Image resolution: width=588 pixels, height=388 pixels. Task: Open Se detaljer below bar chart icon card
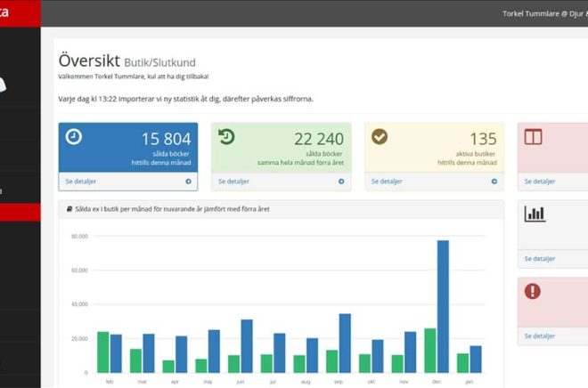tap(540, 258)
